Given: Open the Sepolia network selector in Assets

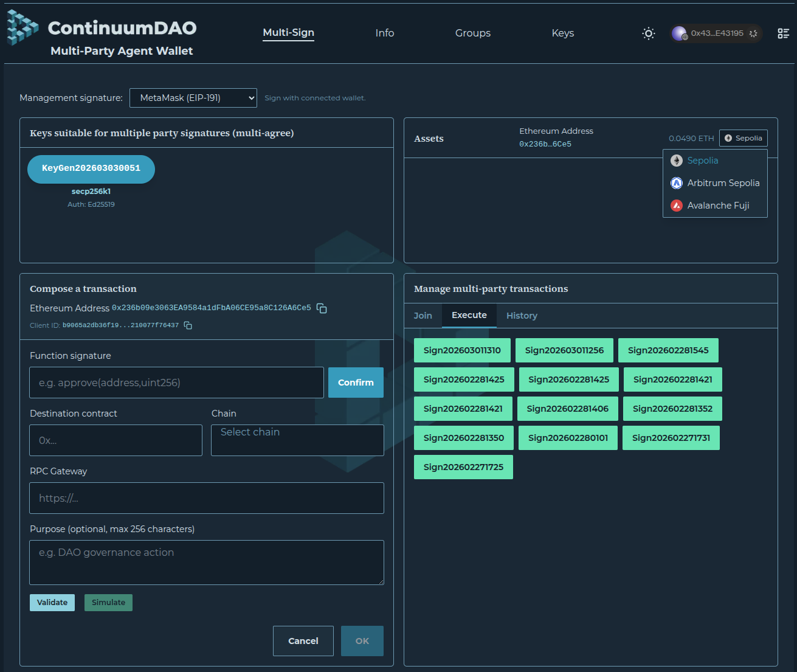Looking at the screenshot, I should (743, 138).
